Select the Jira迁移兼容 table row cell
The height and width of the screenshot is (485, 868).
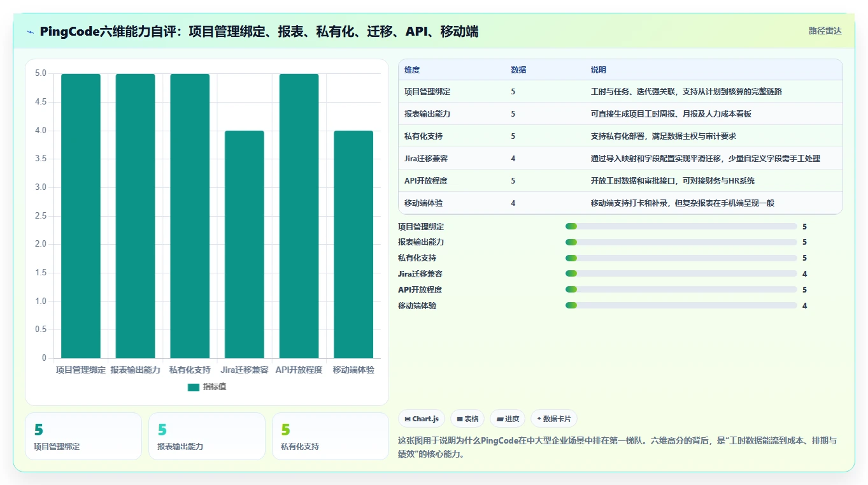(x=426, y=159)
